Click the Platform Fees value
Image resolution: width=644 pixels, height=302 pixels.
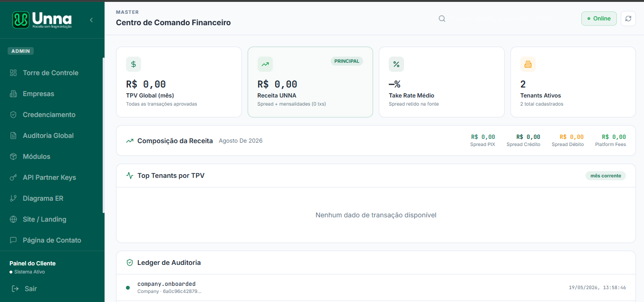(614, 137)
